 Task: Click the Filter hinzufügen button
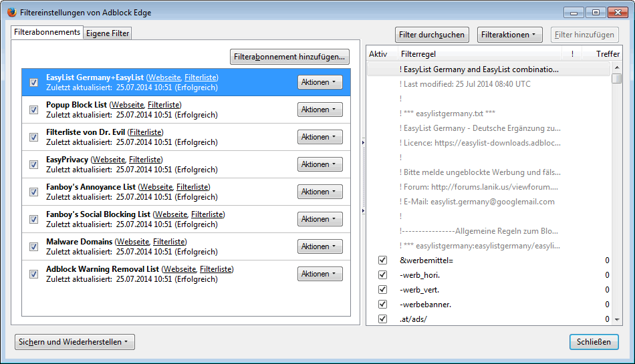pyautogui.click(x=584, y=35)
